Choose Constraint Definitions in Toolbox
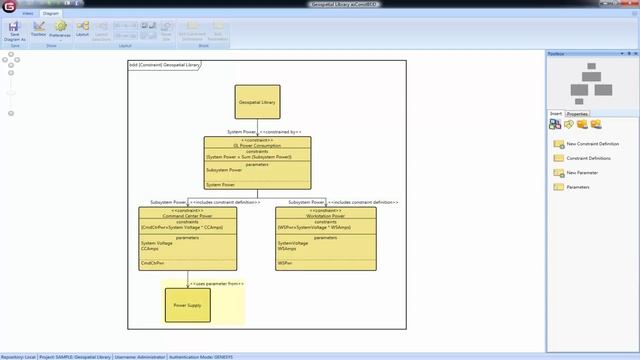The height and width of the screenshot is (360, 640). click(582, 158)
